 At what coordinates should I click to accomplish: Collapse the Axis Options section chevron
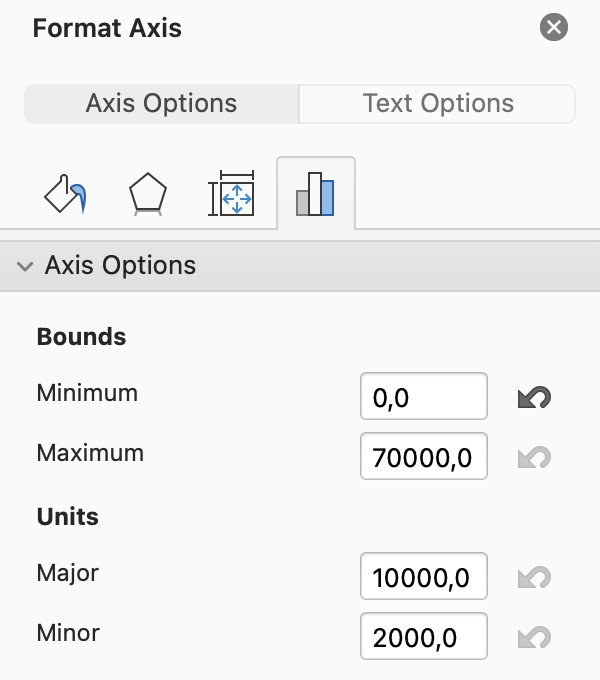coord(25,266)
